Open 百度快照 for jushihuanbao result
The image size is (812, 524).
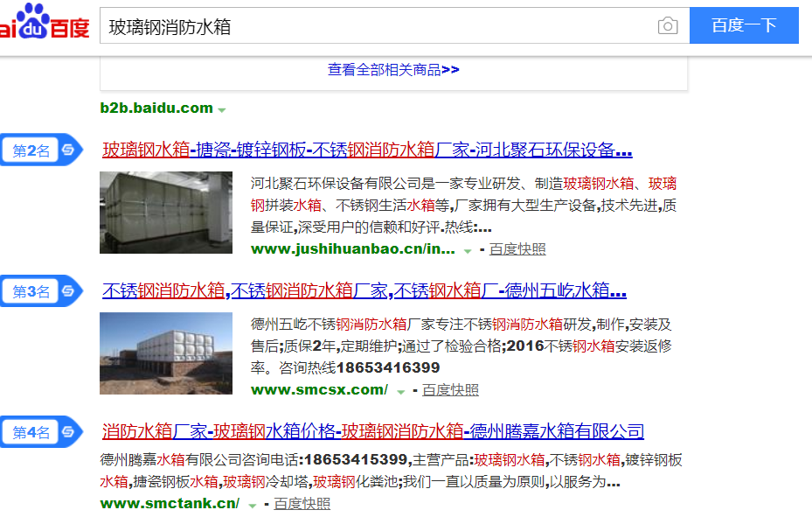[x=517, y=249]
